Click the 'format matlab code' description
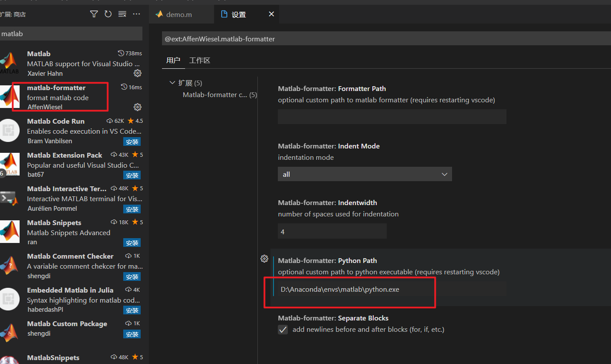This screenshot has width=611, height=364. [x=58, y=98]
